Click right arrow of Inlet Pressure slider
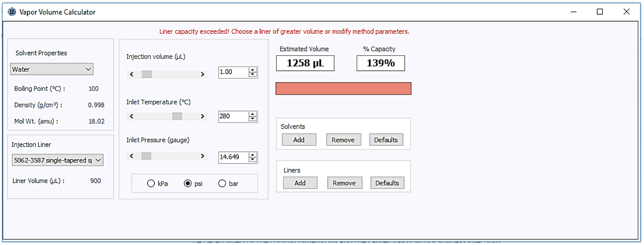The height and width of the screenshot is (245, 644). (202, 156)
